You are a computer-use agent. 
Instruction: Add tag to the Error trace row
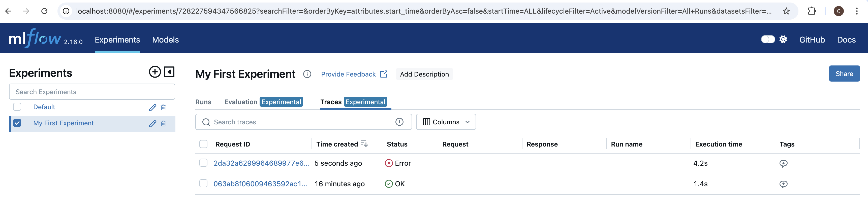[x=783, y=164]
